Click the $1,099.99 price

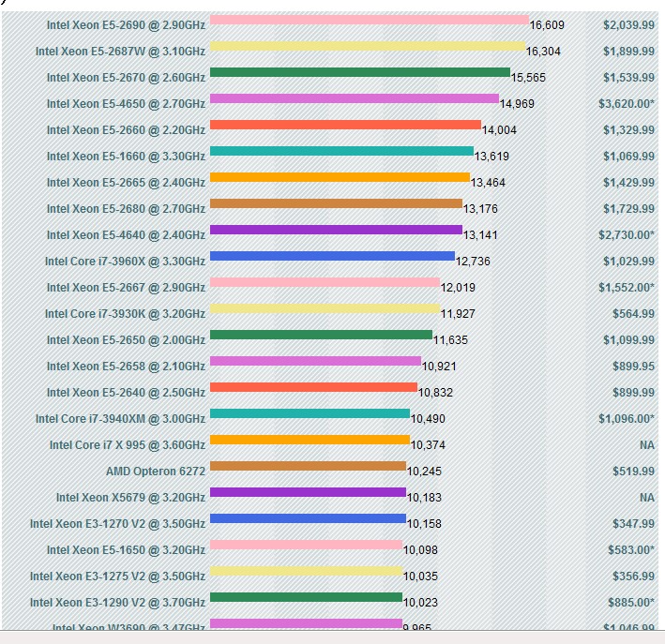[629, 341]
